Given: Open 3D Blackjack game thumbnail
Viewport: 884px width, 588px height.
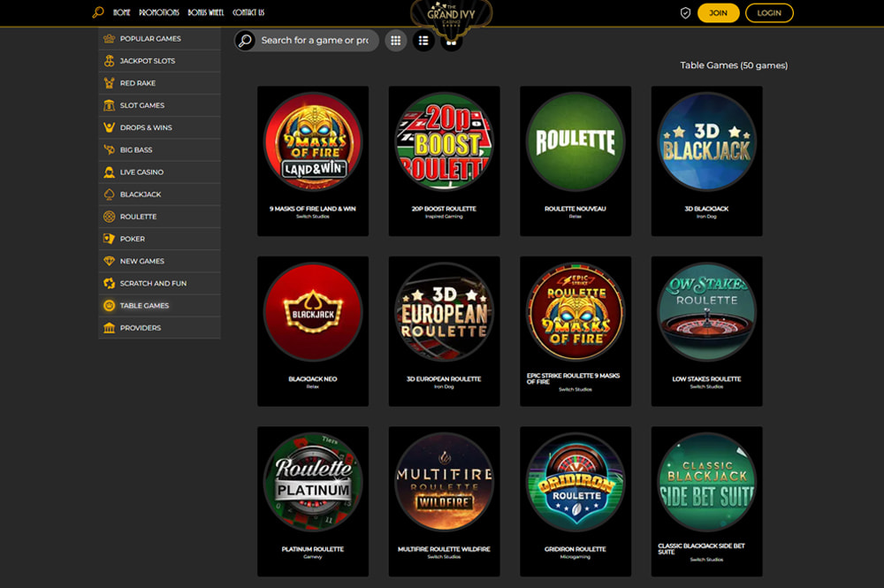Looking at the screenshot, I should tap(707, 142).
